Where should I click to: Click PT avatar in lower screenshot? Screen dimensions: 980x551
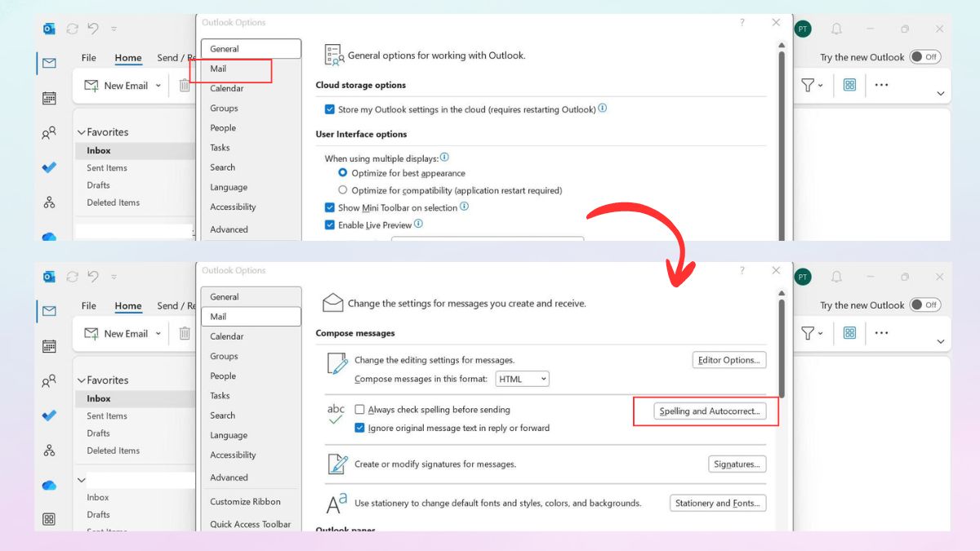[803, 277]
